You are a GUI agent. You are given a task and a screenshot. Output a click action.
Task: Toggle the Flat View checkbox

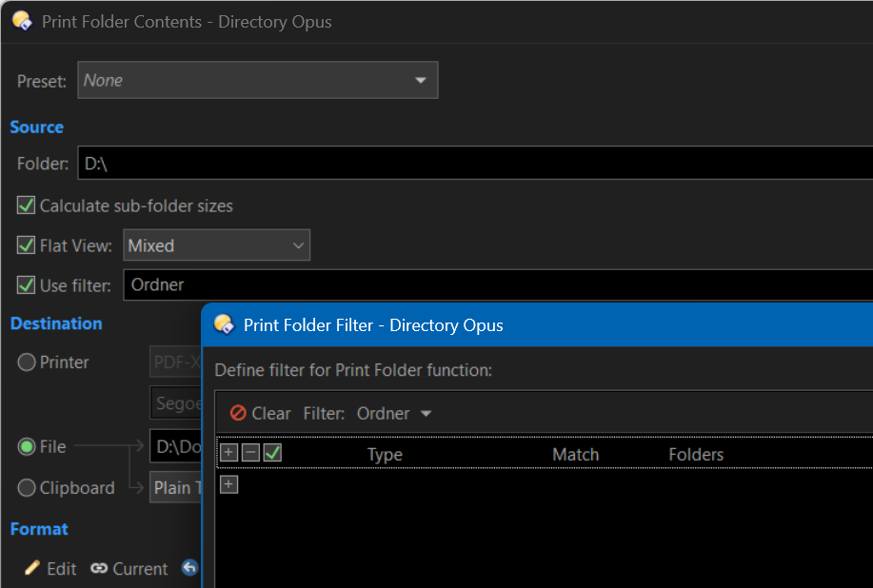point(26,245)
